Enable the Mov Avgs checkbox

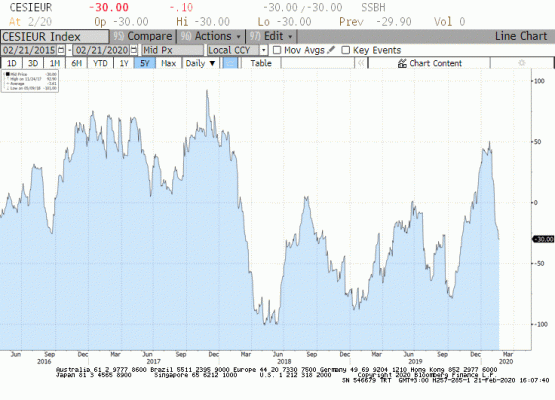[x=277, y=50]
